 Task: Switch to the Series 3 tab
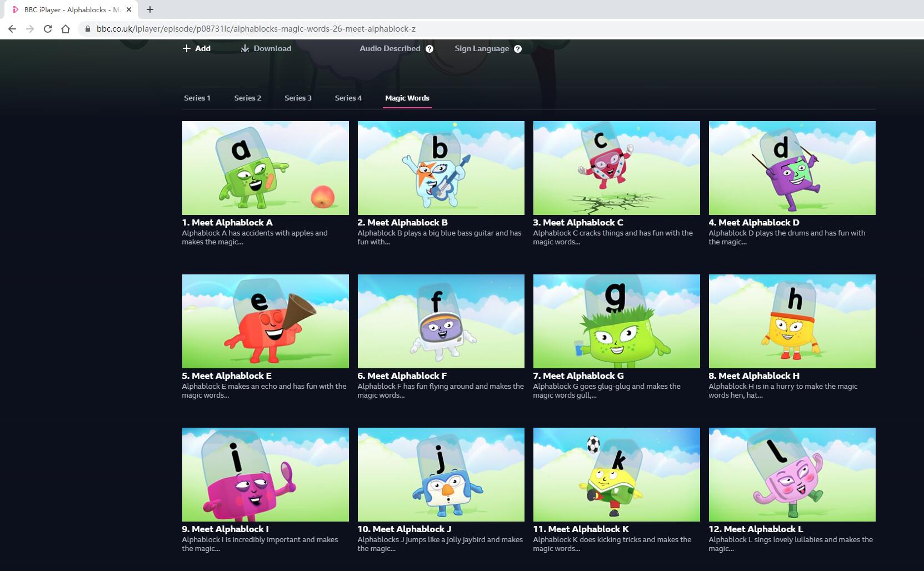(298, 98)
